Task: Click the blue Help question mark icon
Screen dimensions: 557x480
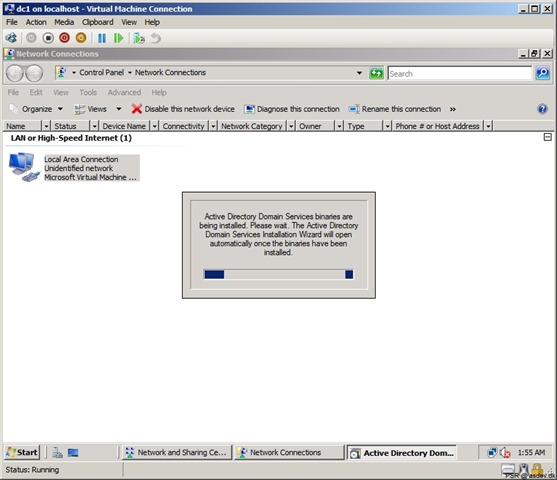Action: coord(542,109)
